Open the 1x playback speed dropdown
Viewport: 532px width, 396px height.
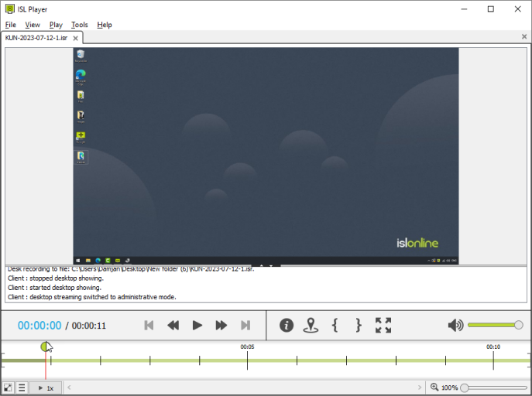click(x=46, y=387)
